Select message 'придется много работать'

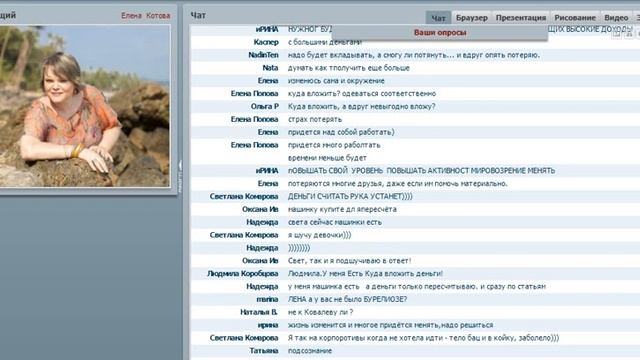point(334,145)
